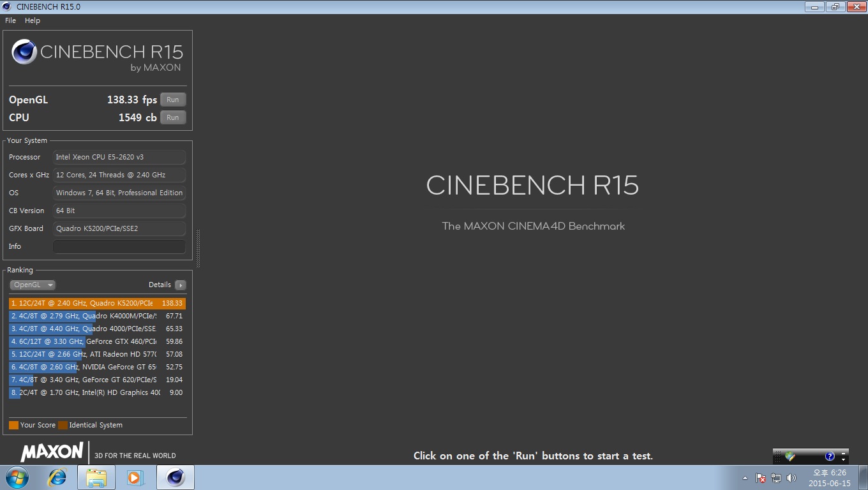Run the OpenGL benchmark test
This screenshot has width=868, height=490.
[173, 100]
